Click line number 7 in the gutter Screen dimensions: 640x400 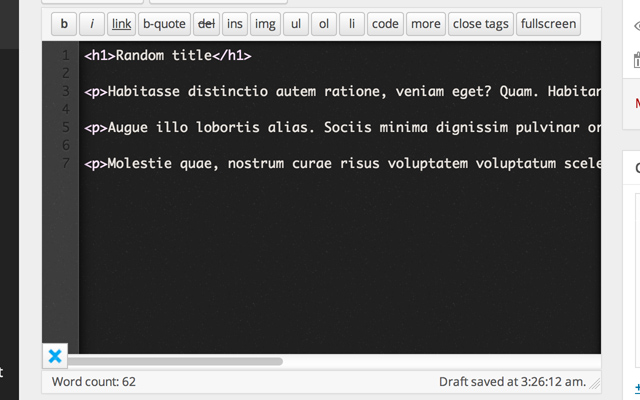(66, 164)
